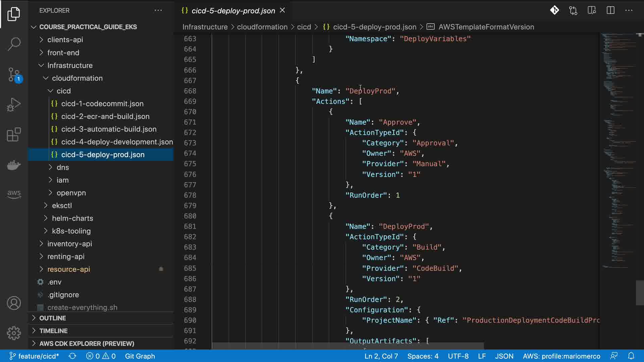Open cicd-3-automatic-build.json in explorer

[x=109, y=129]
